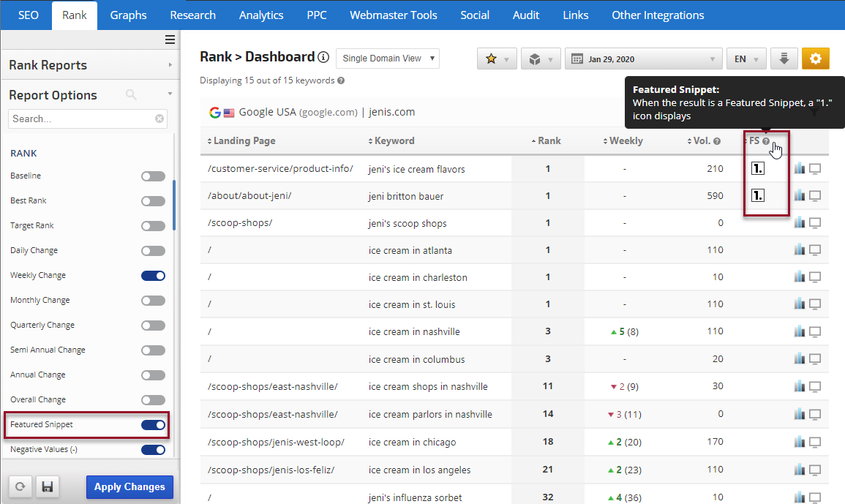Click the hamburger menu icon in sidebar
Viewport: 845px width, 504px height.
(x=170, y=40)
